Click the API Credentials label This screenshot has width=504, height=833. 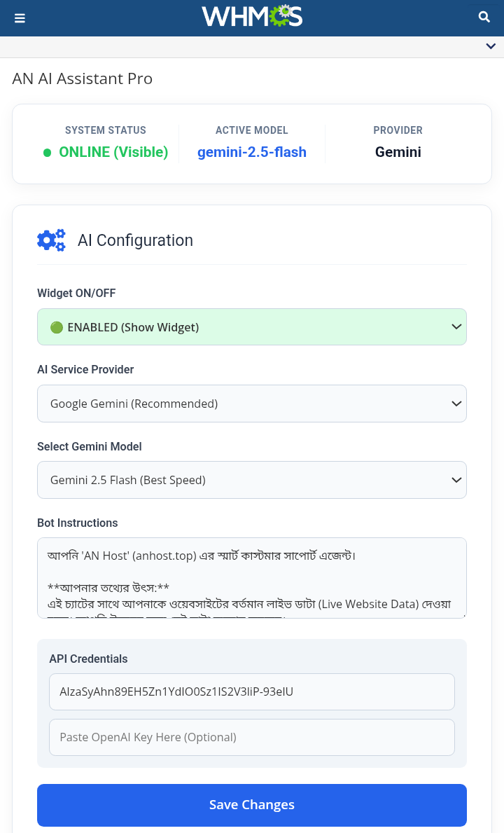(88, 659)
